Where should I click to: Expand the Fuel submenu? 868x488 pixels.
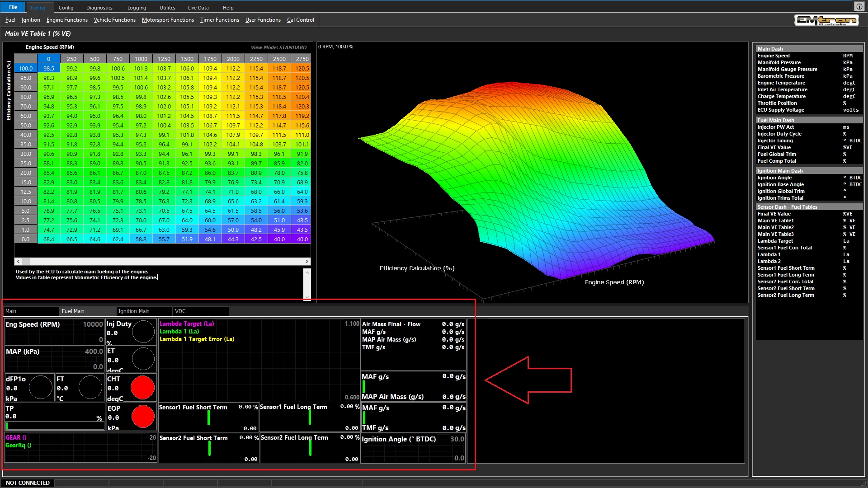(x=10, y=20)
